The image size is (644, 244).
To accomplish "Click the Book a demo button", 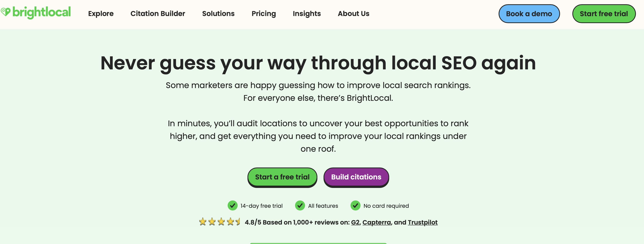I will pos(529,14).
